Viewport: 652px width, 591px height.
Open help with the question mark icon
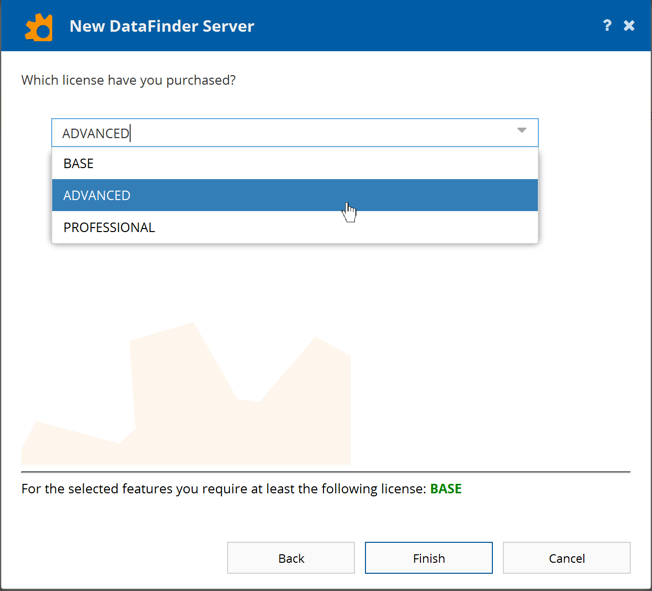(607, 25)
